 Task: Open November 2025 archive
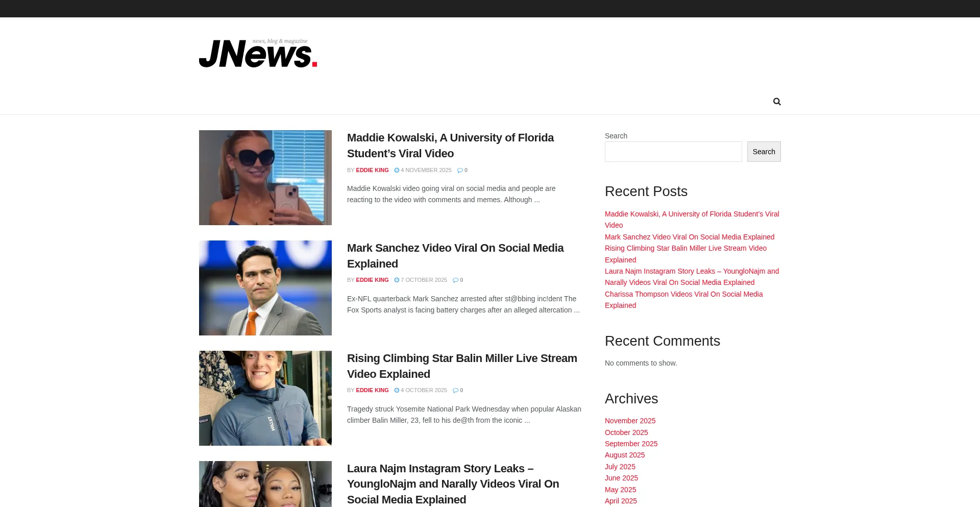pos(630,421)
